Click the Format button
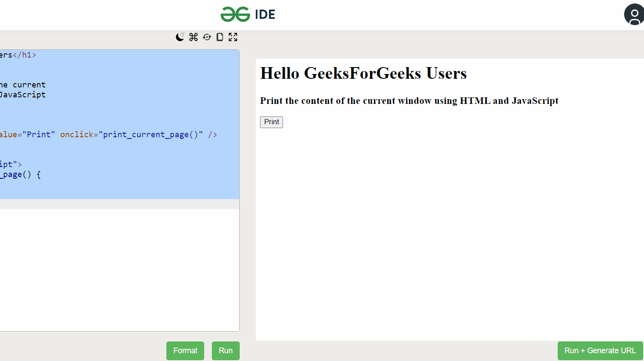The image size is (644, 361). (x=185, y=351)
